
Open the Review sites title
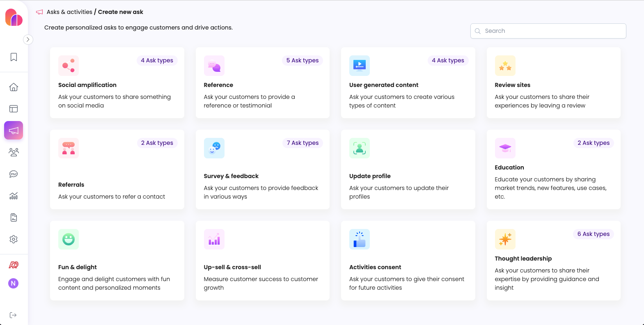[513, 85]
